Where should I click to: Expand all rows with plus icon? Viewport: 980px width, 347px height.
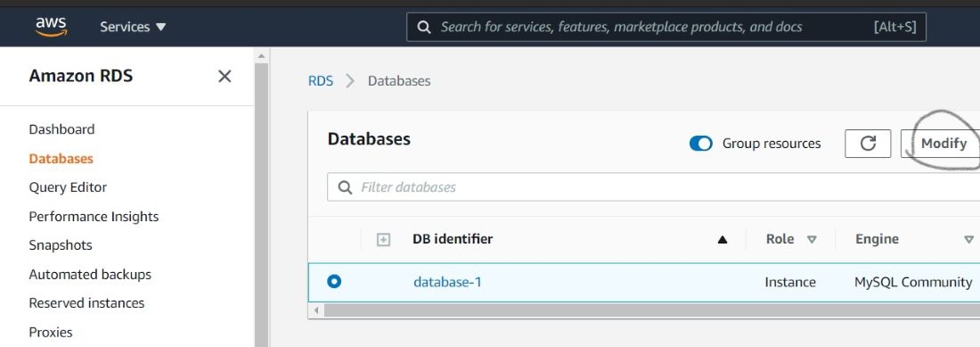384,239
